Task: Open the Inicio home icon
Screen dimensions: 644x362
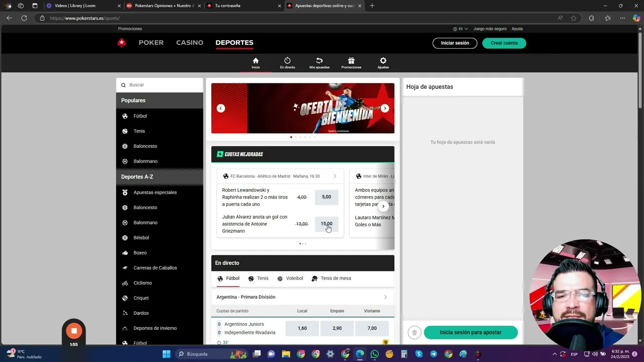Action: point(256,61)
